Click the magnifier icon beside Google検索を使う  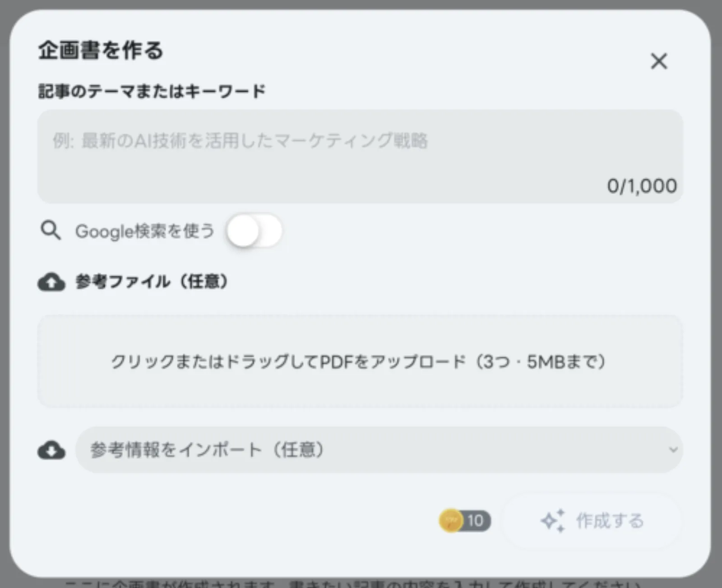[x=51, y=231]
